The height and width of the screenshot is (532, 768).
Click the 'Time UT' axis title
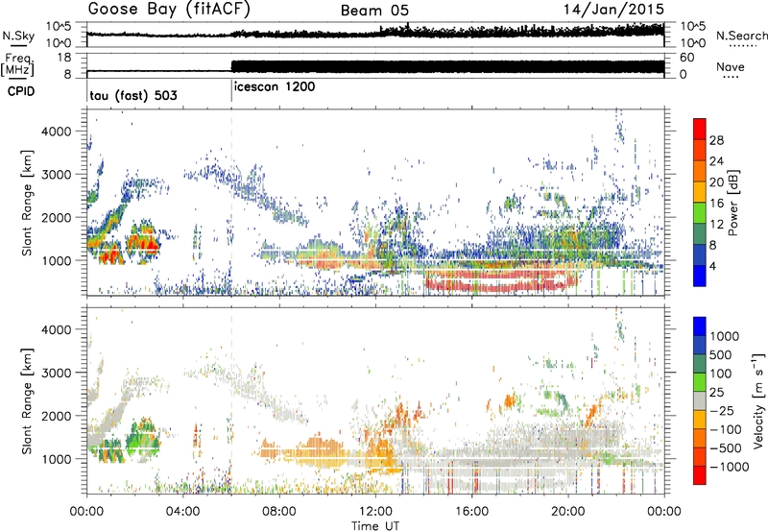click(375, 525)
